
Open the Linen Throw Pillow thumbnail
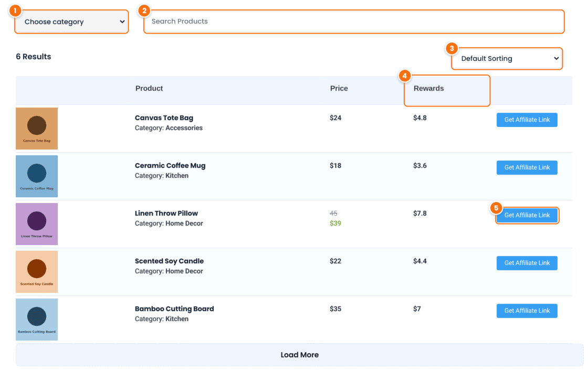(37, 224)
